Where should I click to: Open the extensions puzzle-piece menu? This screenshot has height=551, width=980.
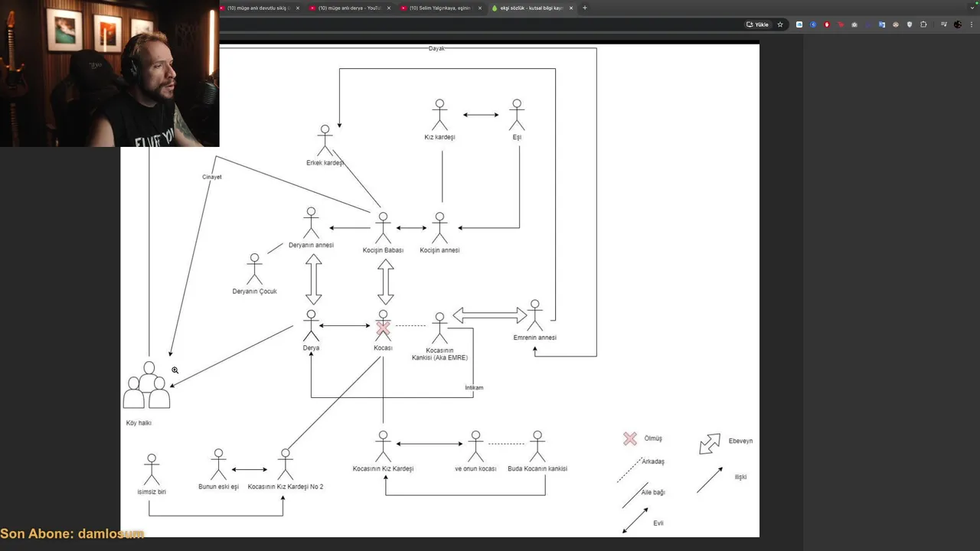coord(923,24)
